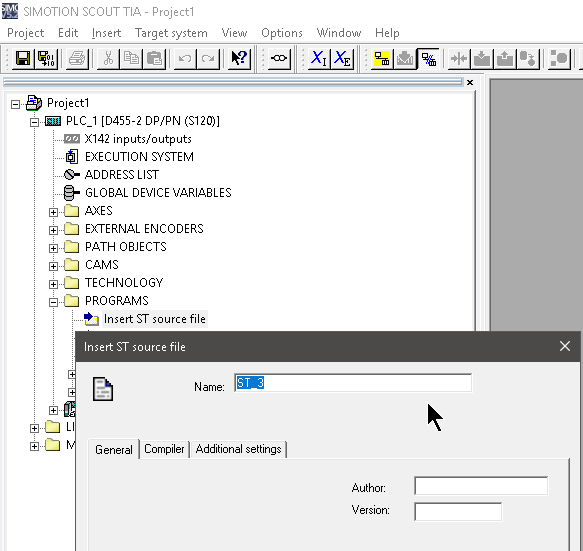
Task: Click the Save project toolbar icon
Action: (23, 58)
